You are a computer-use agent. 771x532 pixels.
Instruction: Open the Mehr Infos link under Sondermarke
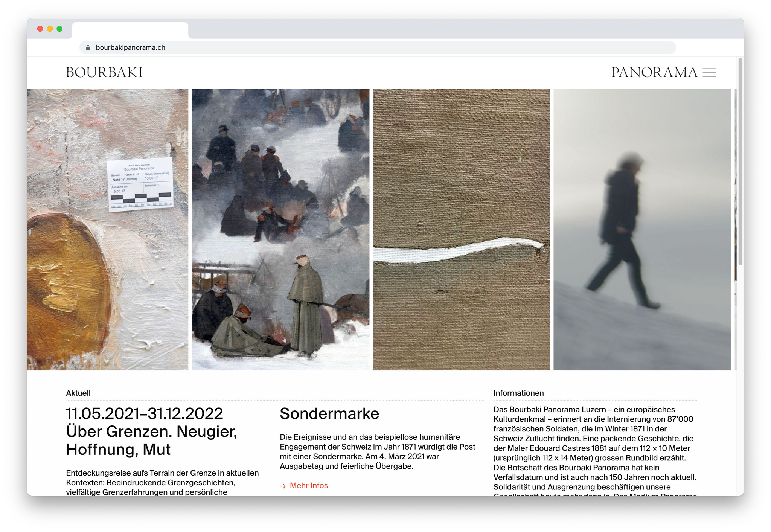point(309,486)
